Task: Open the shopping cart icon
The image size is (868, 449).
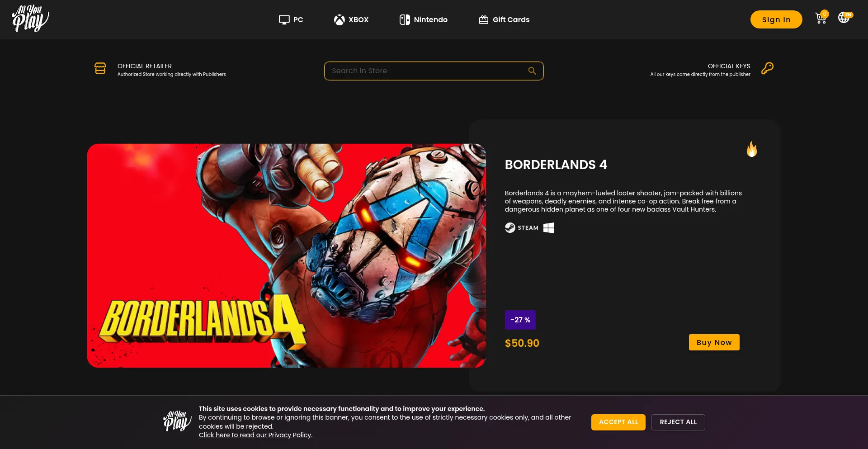Action: coord(821,18)
